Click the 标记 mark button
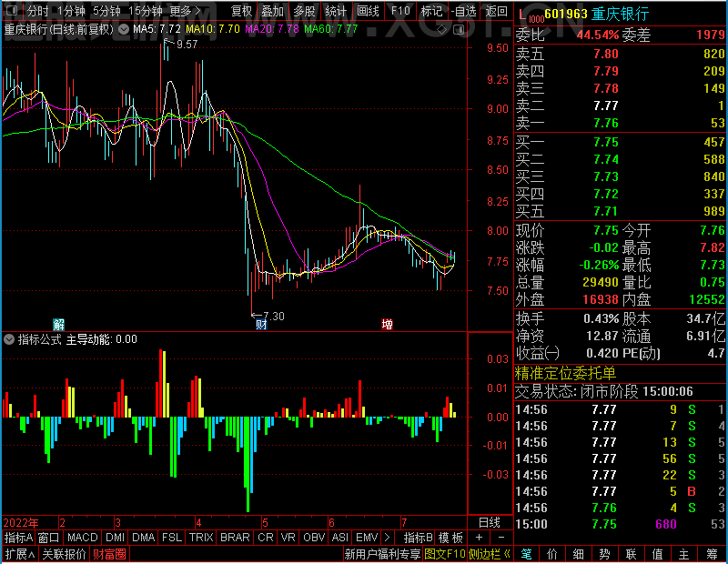Viewport: 728px width, 564px height. [x=431, y=11]
